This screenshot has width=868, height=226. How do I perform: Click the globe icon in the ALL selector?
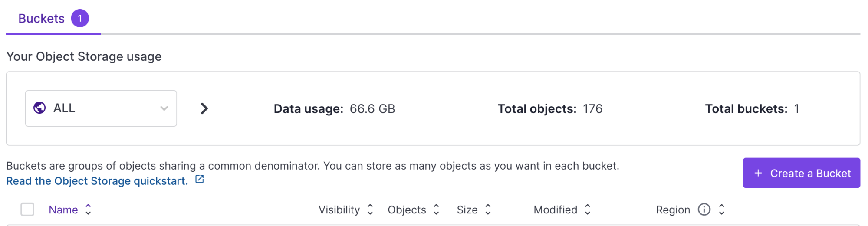[39, 108]
